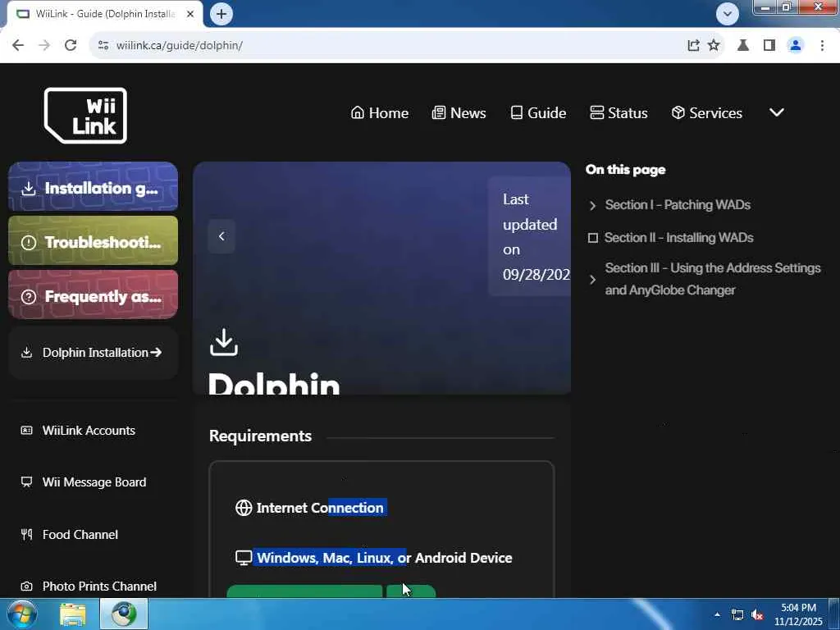Share this page via address bar icon
The image size is (840, 630).
click(x=693, y=46)
